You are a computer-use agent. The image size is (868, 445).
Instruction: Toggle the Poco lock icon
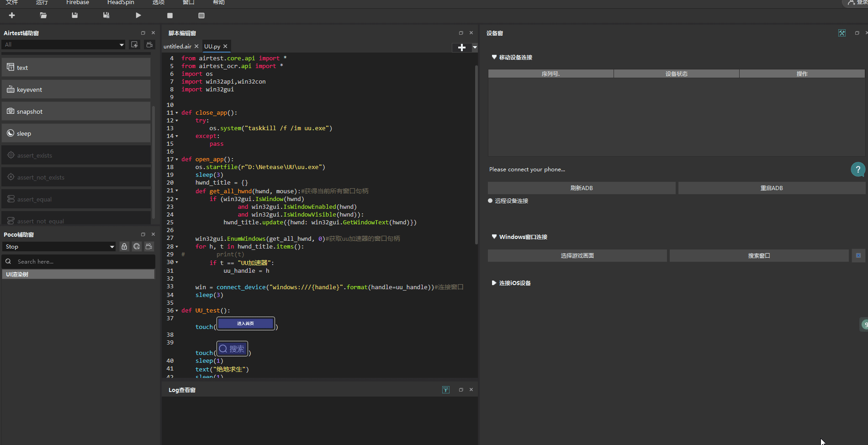tap(124, 247)
